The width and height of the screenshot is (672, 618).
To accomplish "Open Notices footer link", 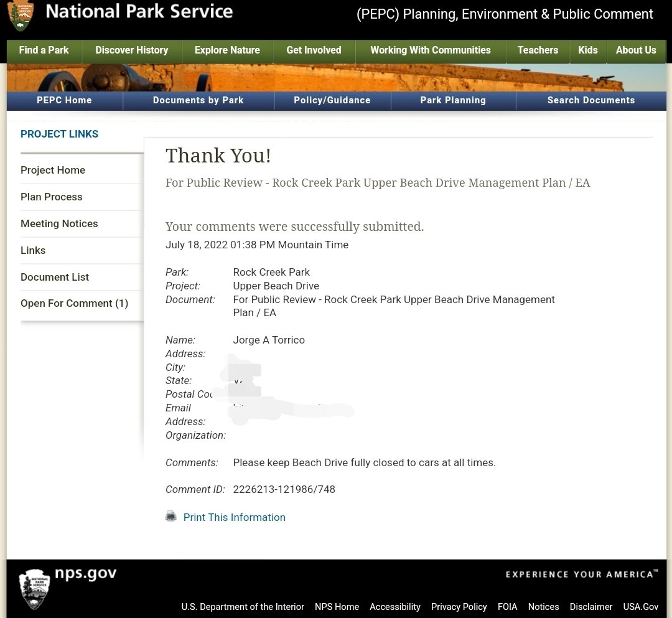I will coord(543,607).
